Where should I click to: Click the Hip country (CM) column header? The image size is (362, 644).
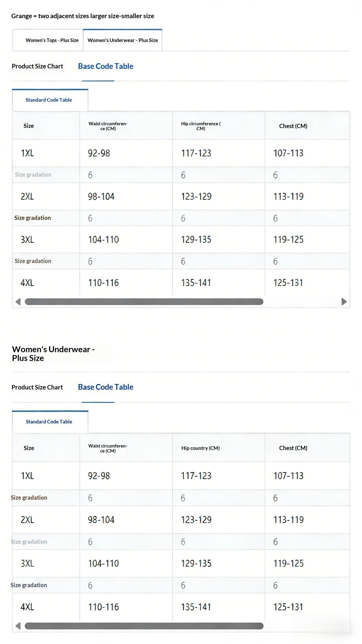click(x=200, y=448)
